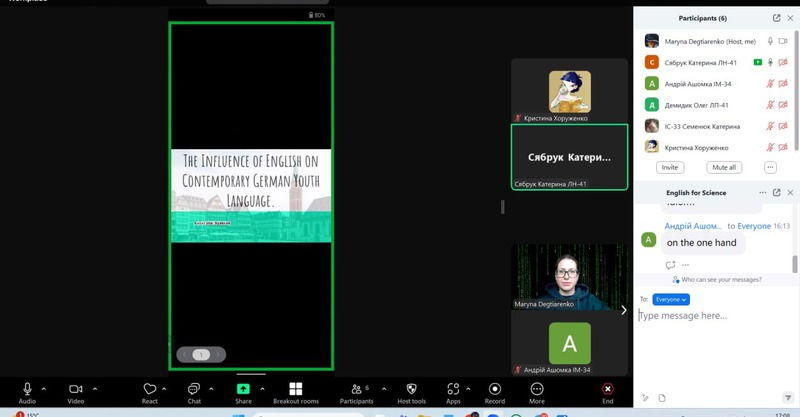Viewport: 800px width, 417px height.
Task: Toggle Maryna Degtiarenko's camera icon in participants list
Action: pyautogui.click(x=783, y=41)
